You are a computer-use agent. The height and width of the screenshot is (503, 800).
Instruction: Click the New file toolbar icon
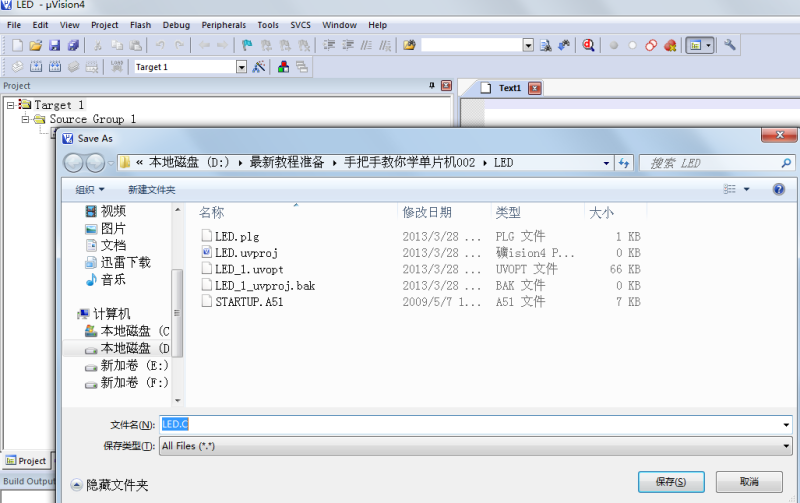(17, 45)
